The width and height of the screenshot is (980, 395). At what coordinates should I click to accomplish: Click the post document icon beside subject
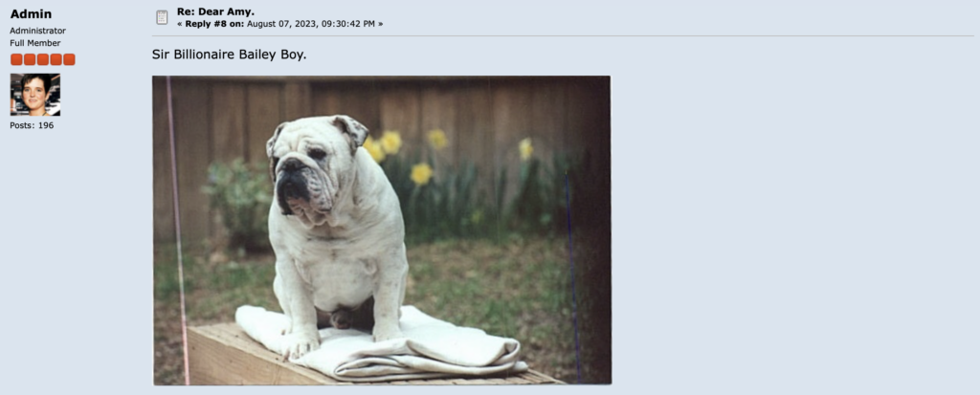[162, 17]
